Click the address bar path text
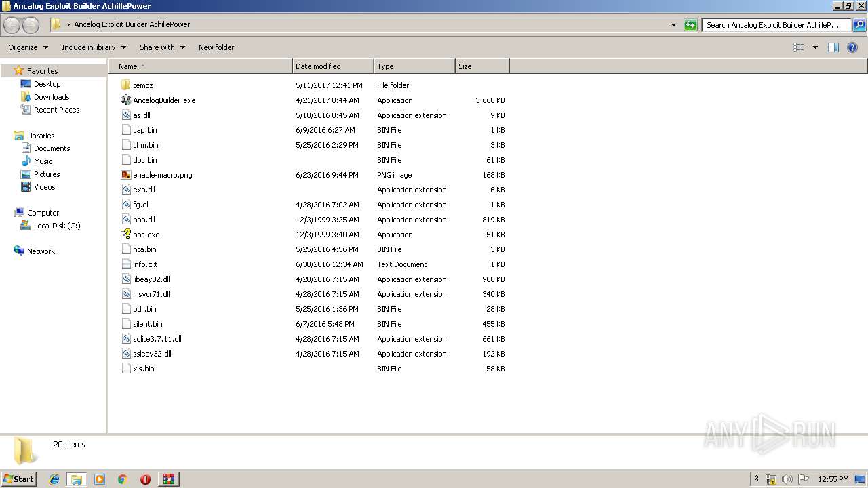 132,24
